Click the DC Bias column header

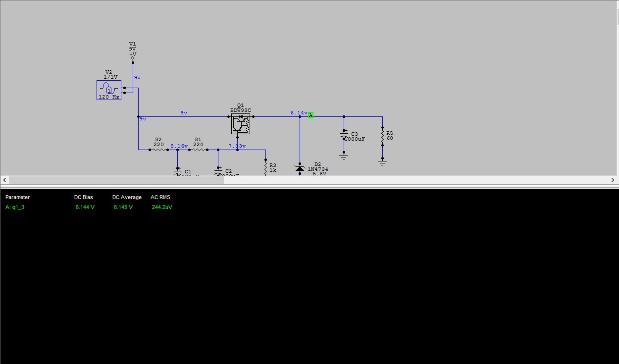pyautogui.click(x=84, y=197)
